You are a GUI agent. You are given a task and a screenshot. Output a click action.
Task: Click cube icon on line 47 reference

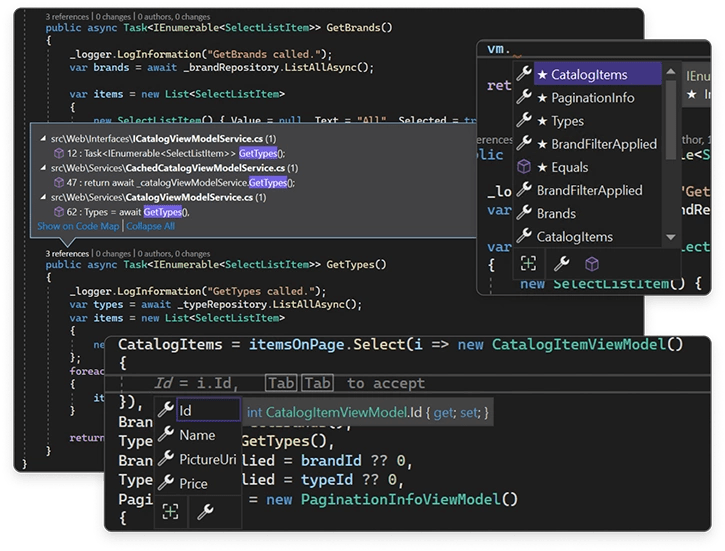[x=59, y=183]
